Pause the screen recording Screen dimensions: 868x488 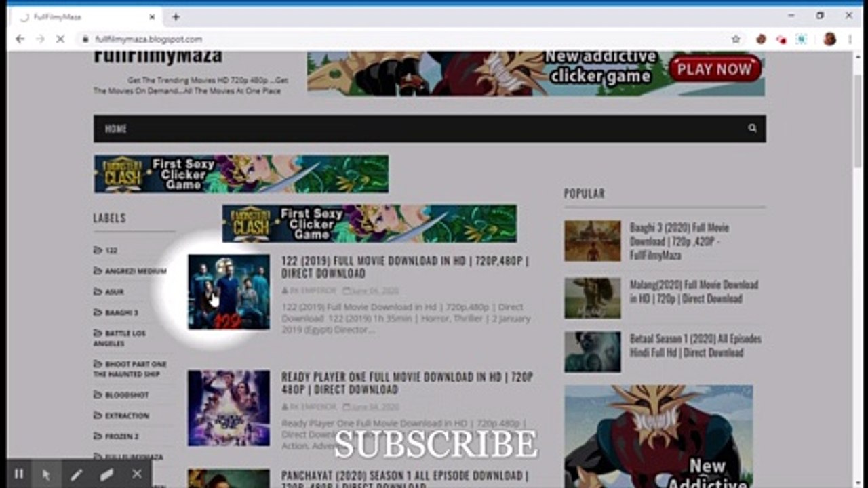coord(19,474)
